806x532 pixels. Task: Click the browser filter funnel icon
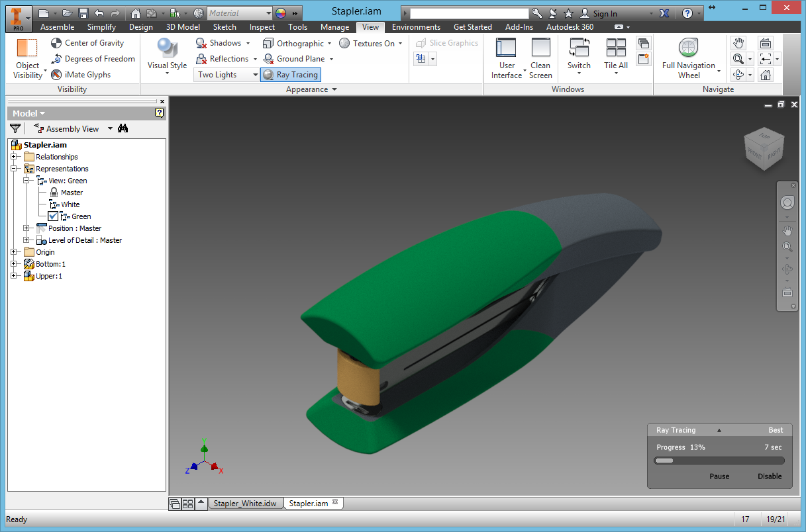(x=15, y=128)
